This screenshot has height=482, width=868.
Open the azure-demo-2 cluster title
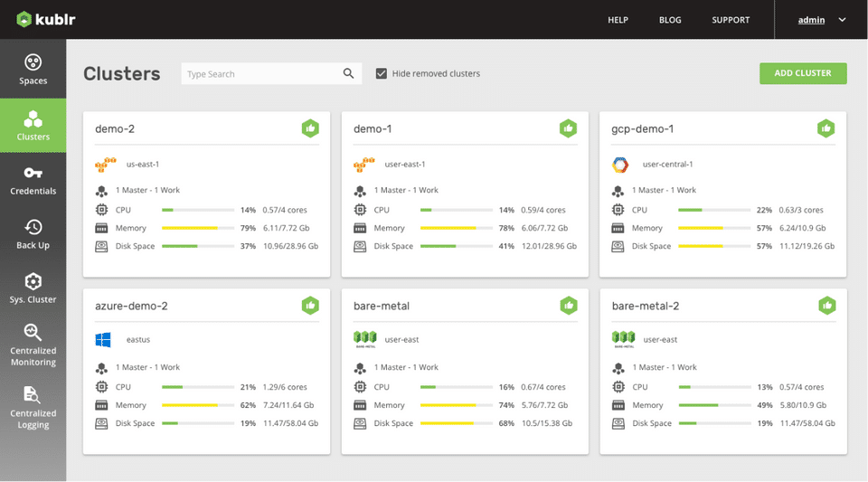tap(131, 306)
